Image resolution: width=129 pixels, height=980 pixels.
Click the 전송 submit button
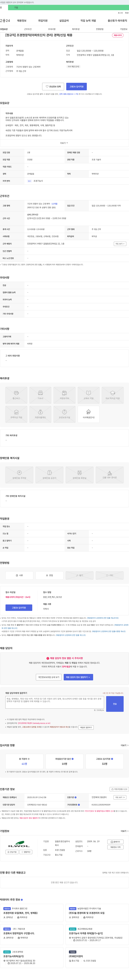pos(115,704)
